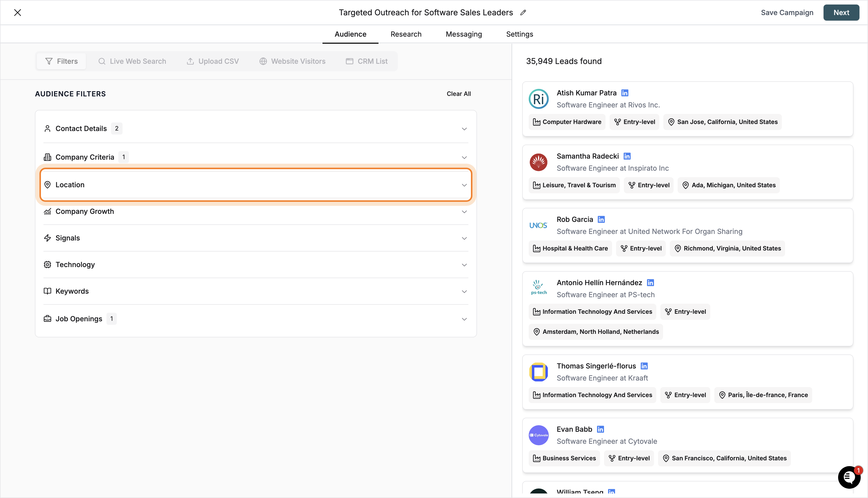Click the Next button
The height and width of the screenshot is (498, 868).
point(841,12)
